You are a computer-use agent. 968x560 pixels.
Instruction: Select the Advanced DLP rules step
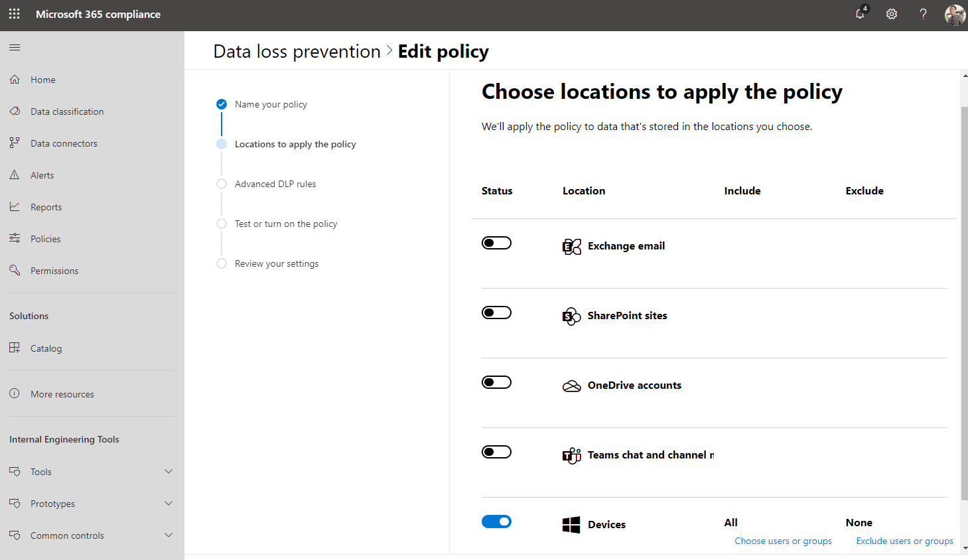coord(275,184)
